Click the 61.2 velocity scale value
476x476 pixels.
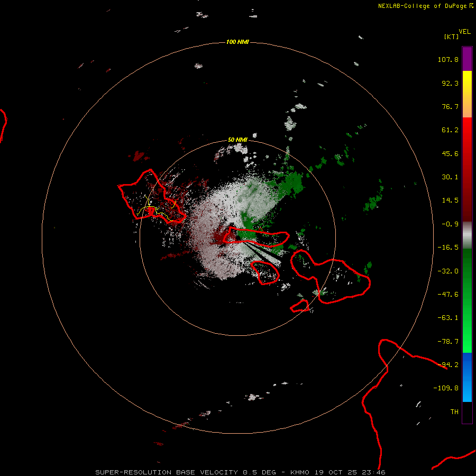[x=450, y=130]
